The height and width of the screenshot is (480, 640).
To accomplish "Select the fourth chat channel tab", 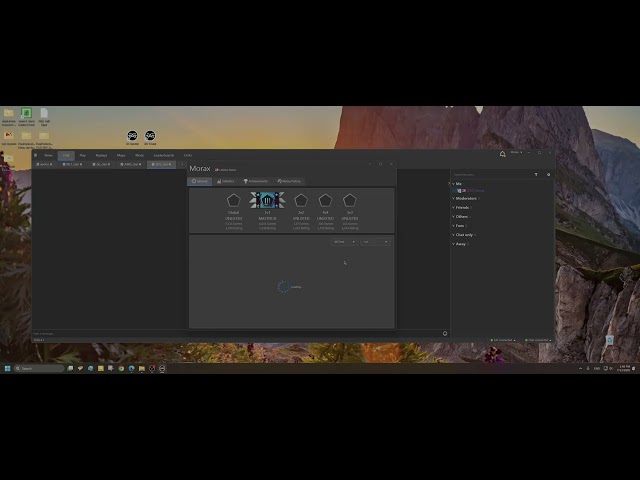I will pos(130,164).
